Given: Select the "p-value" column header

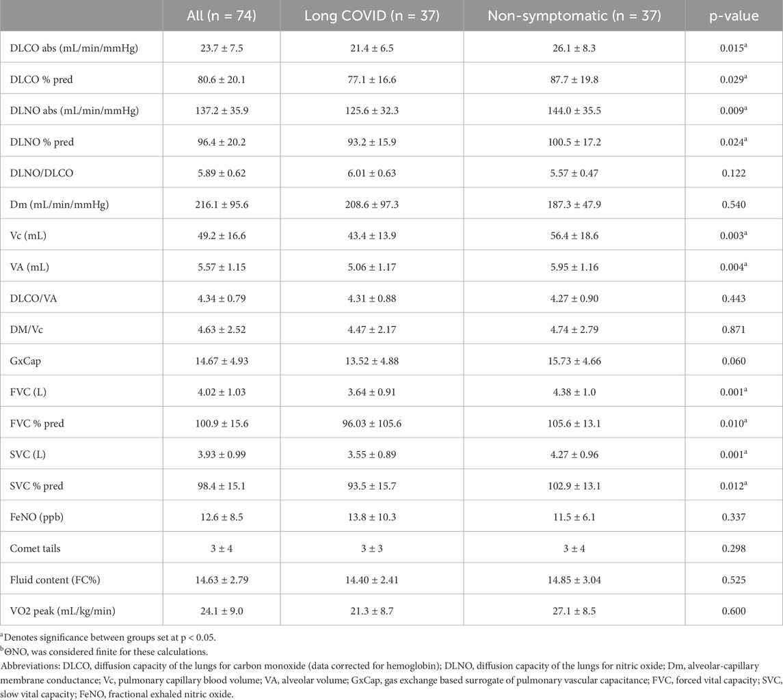Looking at the screenshot, I should (x=734, y=16).
